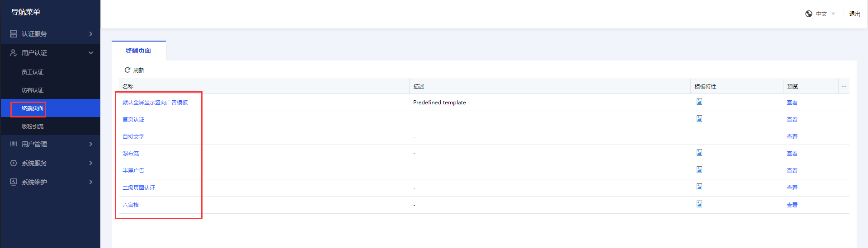868x248 pixels.
Task: Click image icon in Predefined template row
Action: click(699, 102)
